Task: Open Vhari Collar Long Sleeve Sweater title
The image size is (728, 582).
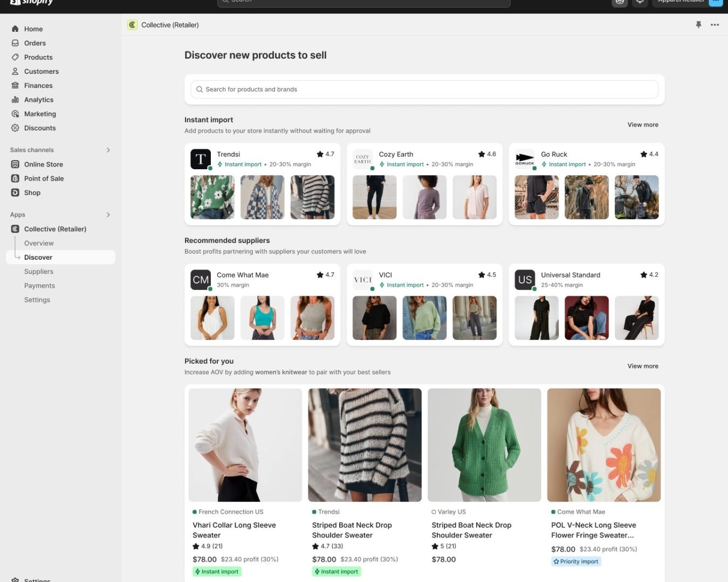Action: pos(234,530)
